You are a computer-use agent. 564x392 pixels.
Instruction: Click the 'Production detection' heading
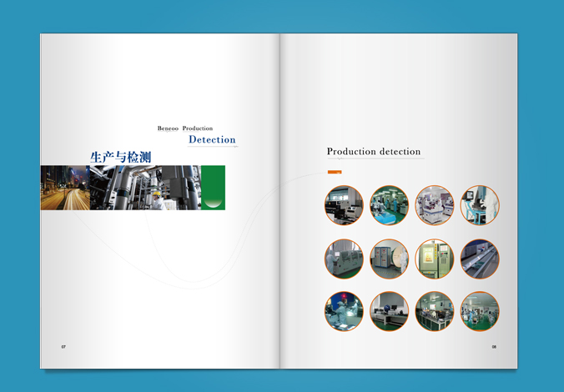pos(374,152)
